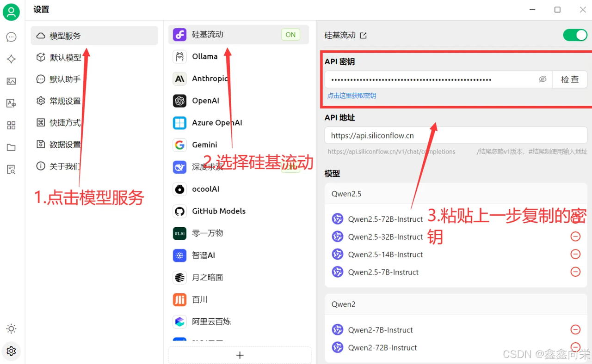Click the 点击这里获取密钥 link
592x364 pixels.
point(351,96)
